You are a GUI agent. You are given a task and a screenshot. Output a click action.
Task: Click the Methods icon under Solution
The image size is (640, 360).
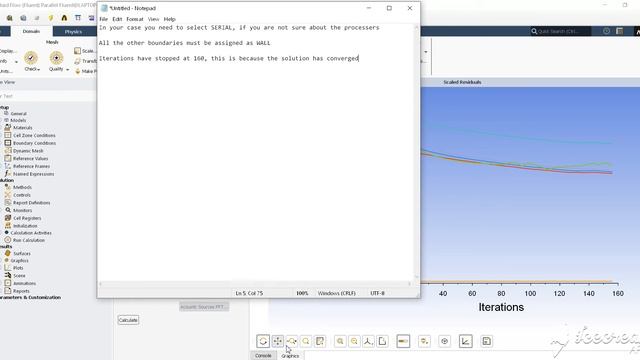(x=7, y=187)
